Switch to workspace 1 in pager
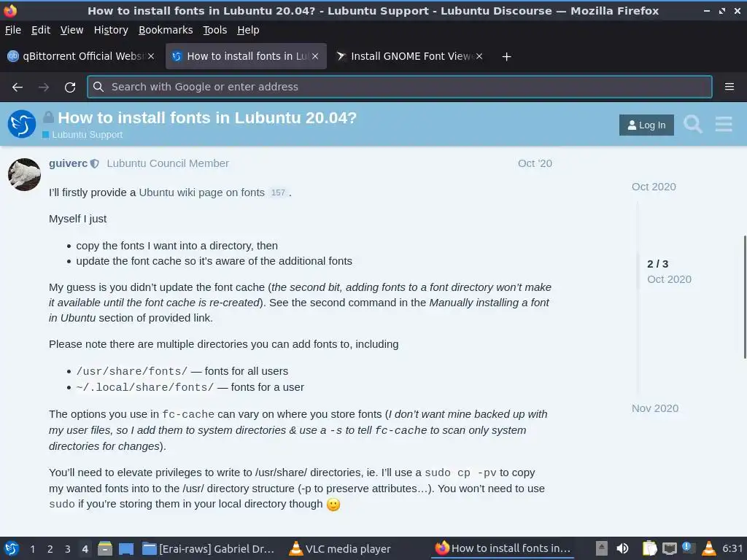 32,549
